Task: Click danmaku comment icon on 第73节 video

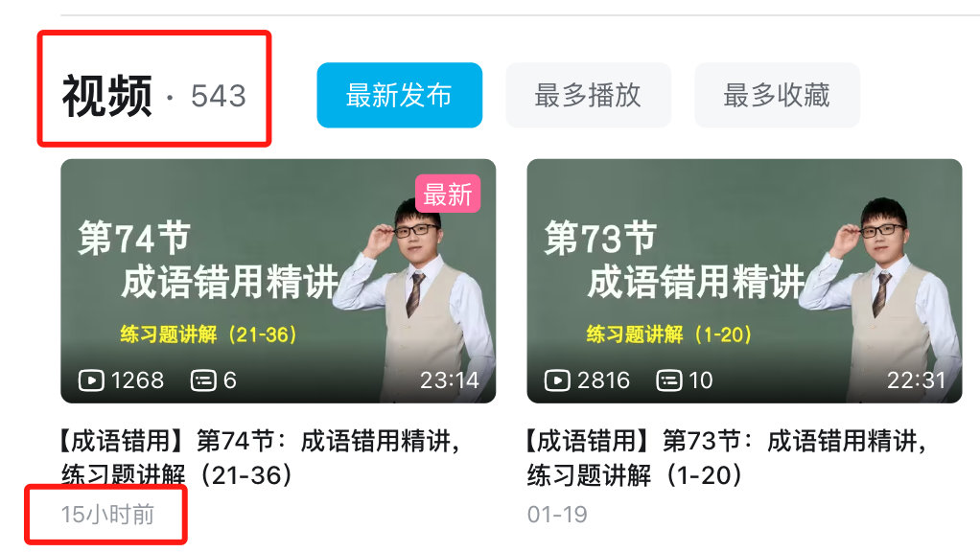Action: pyautogui.click(x=668, y=380)
